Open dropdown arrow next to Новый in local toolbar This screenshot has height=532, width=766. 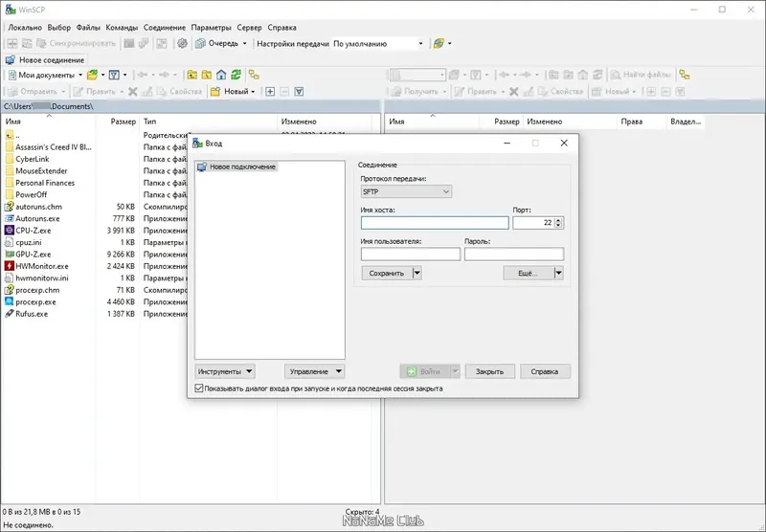[x=253, y=92]
